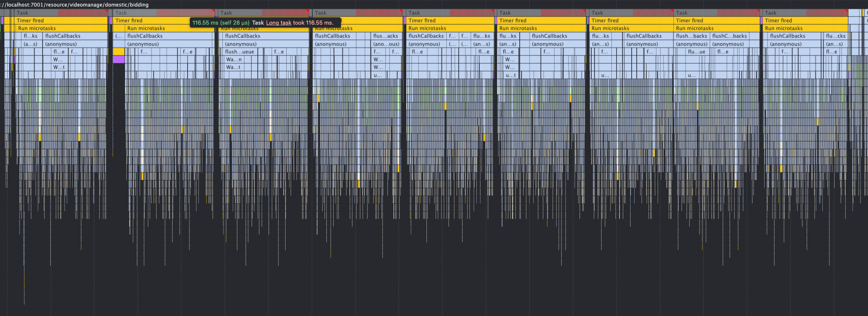
Task: Select the 'u...t' call frame bar
Action: tap(511, 75)
